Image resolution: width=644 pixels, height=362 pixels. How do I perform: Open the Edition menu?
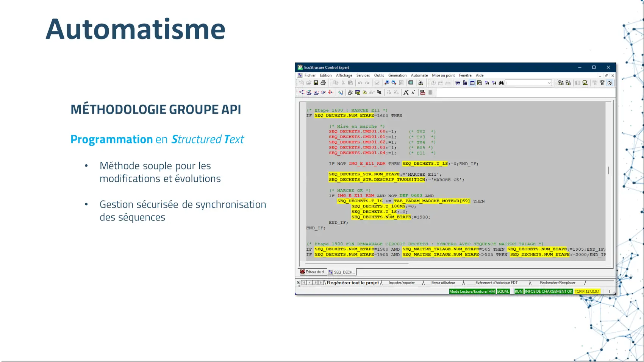(326, 75)
